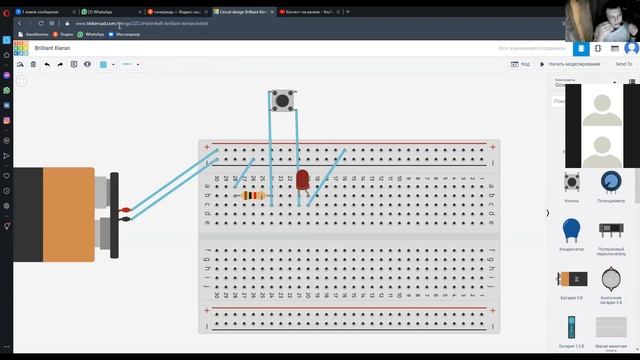Click the redo arrow icon
This screenshot has height=360, width=640.
pyautogui.click(x=60, y=64)
